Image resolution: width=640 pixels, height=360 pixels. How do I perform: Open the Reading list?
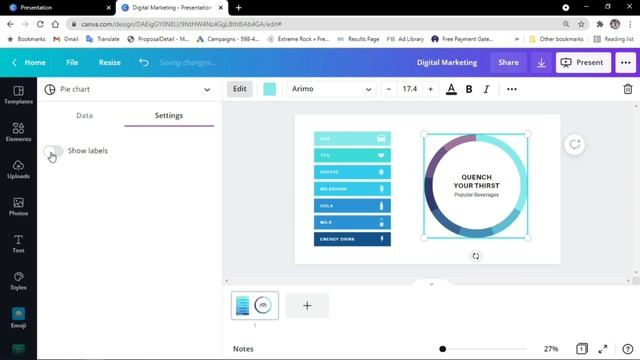[613, 39]
